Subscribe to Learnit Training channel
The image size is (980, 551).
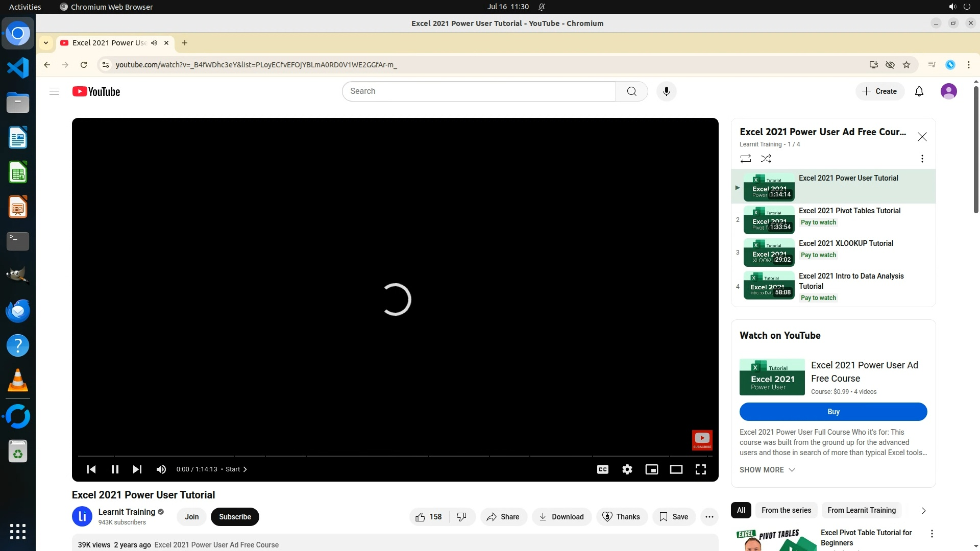(235, 517)
